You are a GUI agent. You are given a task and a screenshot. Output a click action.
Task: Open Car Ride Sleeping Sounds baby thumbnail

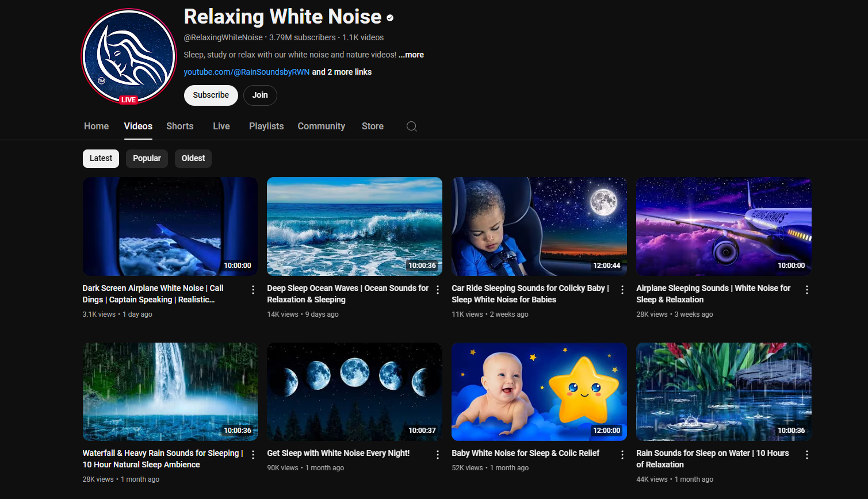pos(540,227)
